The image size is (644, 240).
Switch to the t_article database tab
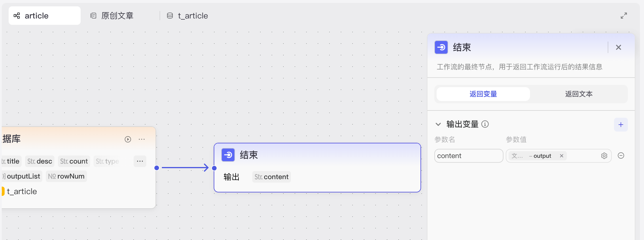[x=187, y=16]
